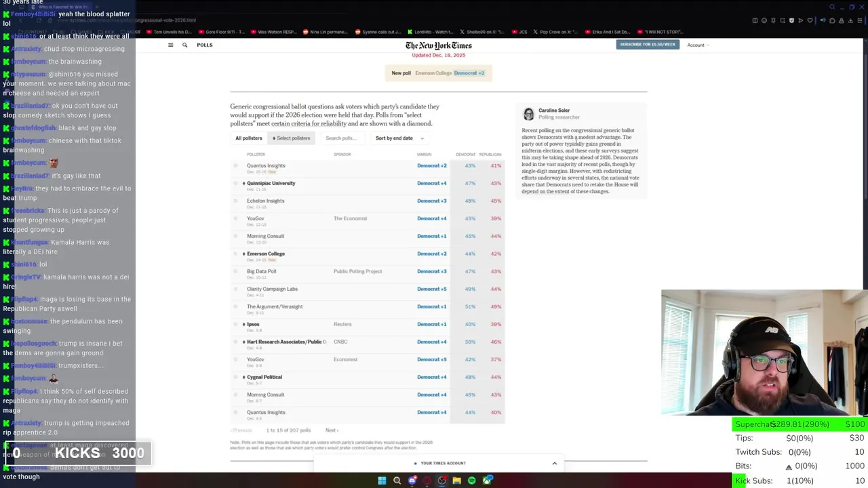Open the Sort by end date dropdown

399,138
